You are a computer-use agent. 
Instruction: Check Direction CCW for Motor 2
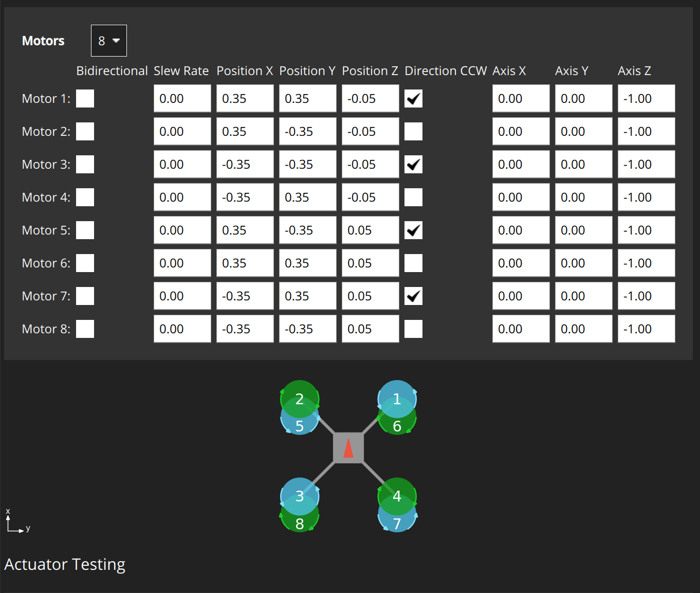pos(414,131)
